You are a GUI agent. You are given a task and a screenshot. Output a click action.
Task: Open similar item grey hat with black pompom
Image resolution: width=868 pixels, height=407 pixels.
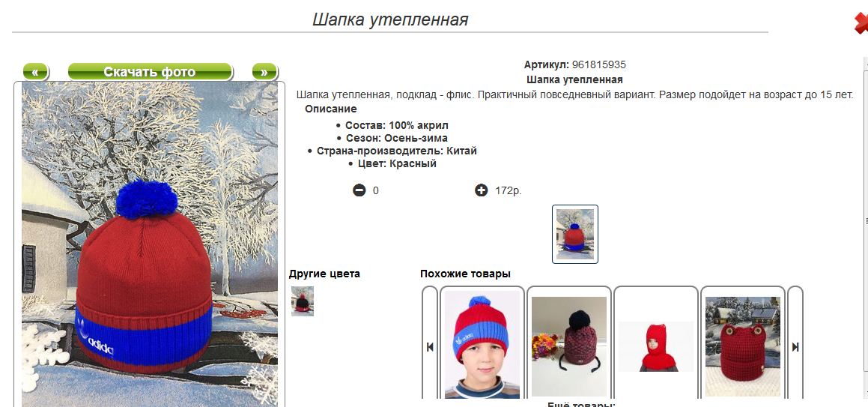pos(569,346)
